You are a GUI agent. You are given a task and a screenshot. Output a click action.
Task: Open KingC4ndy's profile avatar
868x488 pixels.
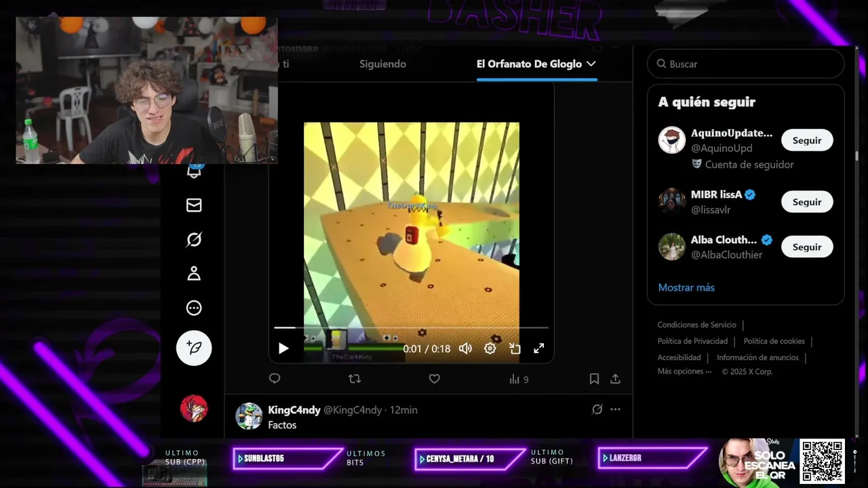point(249,416)
